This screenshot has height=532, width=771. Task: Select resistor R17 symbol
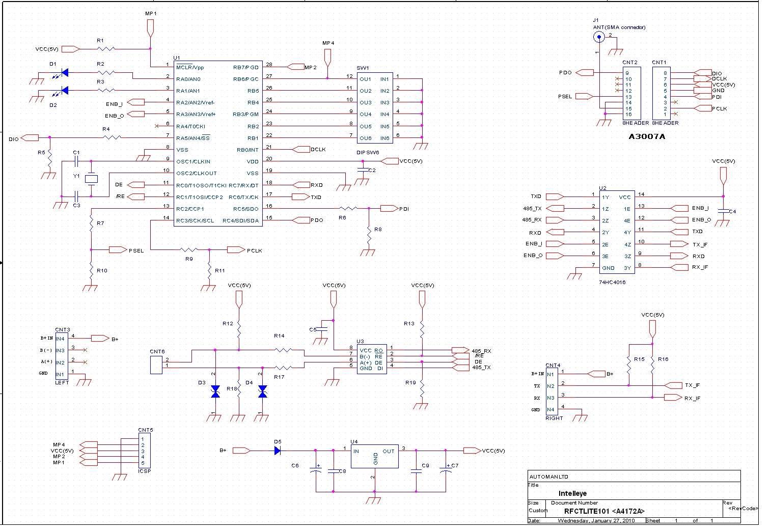(283, 367)
